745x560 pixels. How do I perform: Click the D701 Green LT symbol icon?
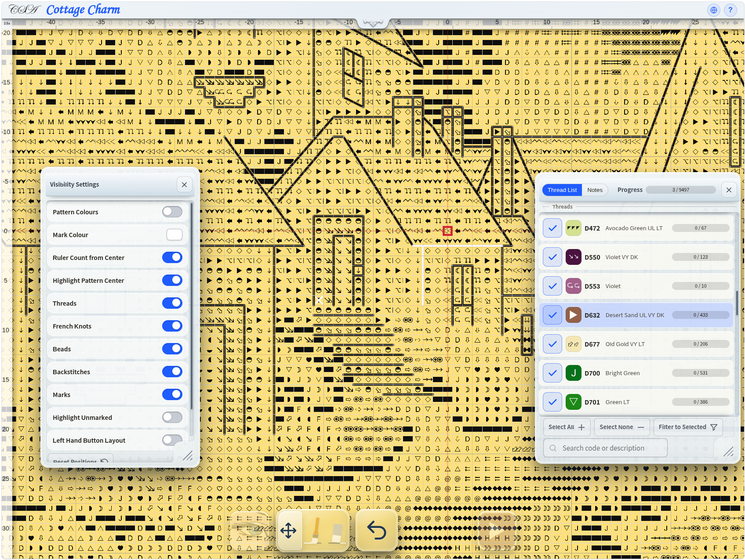click(573, 402)
